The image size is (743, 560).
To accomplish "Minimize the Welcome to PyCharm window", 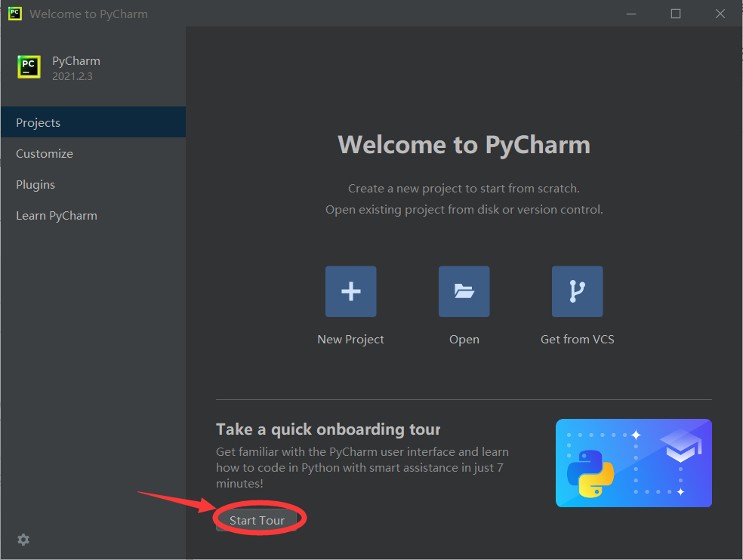I will tap(631, 14).
